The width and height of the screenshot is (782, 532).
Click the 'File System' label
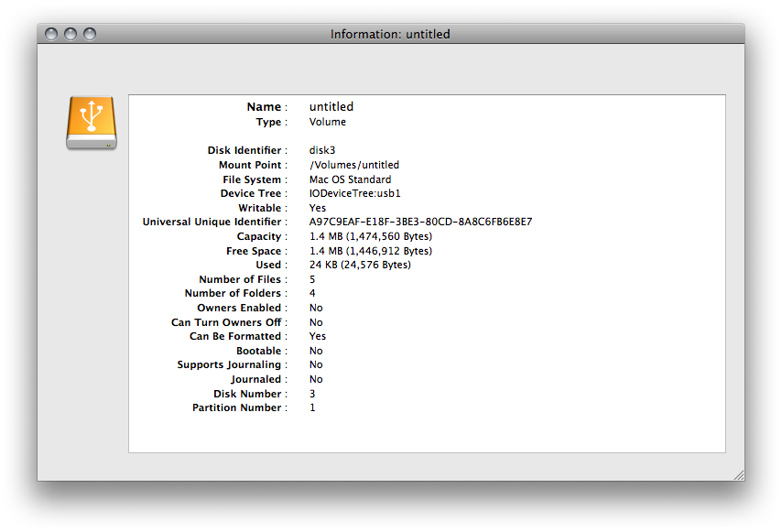252,179
